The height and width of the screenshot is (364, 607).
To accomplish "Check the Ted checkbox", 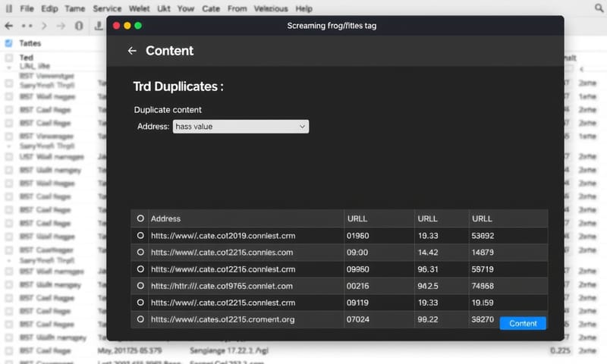I will (x=8, y=58).
